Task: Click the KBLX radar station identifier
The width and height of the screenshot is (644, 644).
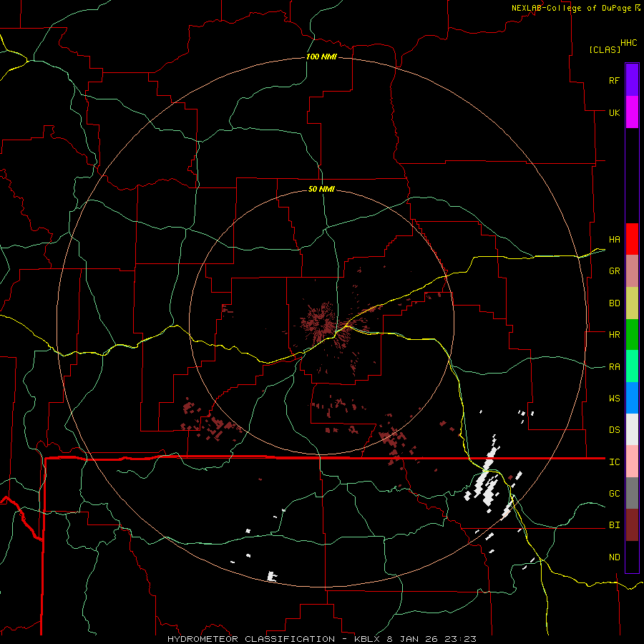Action: (x=368, y=639)
